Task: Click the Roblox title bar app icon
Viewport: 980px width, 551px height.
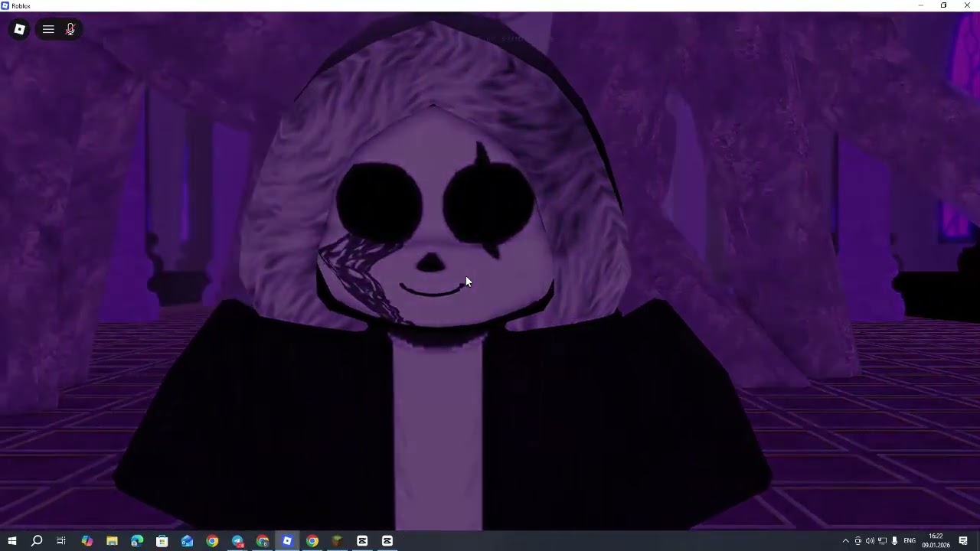Action: click(5, 5)
